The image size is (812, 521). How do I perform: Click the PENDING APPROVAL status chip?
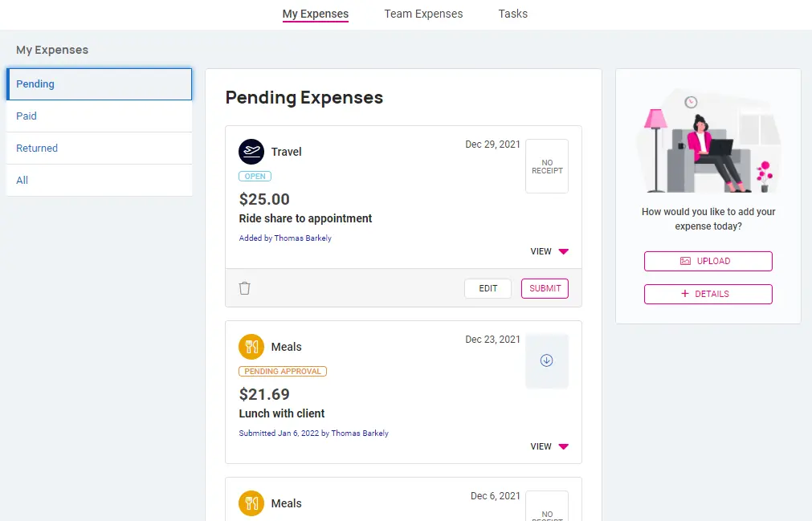(283, 371)
